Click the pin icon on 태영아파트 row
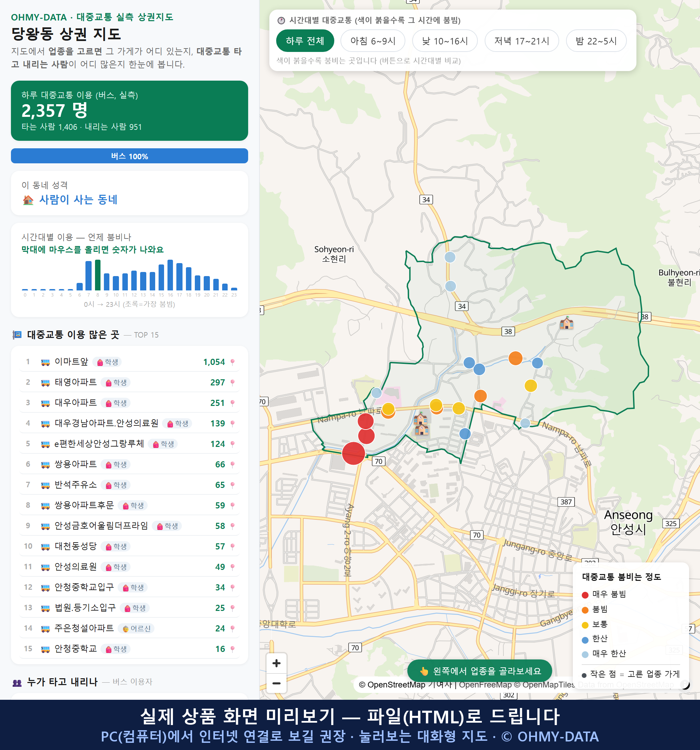 [232, 383]
